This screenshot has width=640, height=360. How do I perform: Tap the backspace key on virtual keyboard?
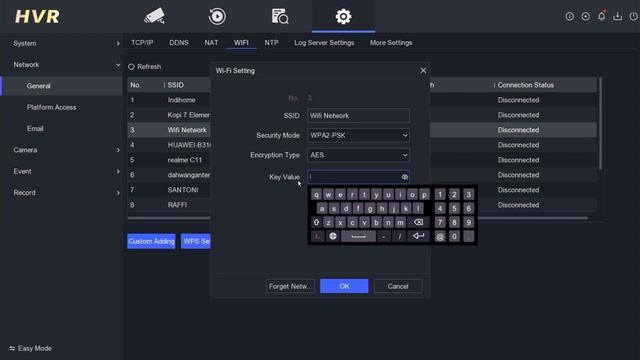418,222
